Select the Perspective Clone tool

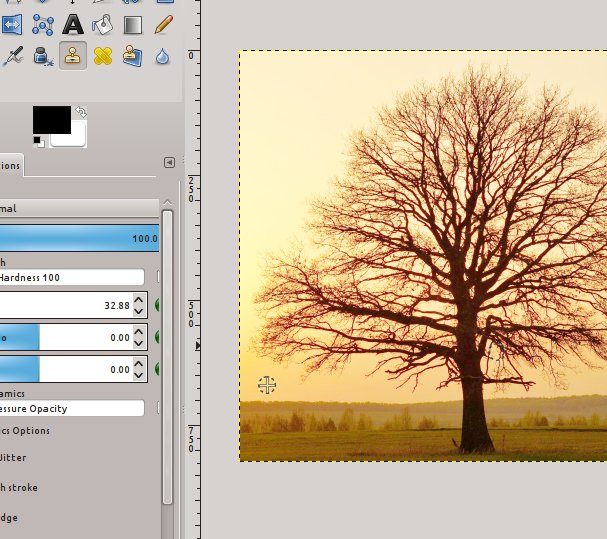click(133, 56)
